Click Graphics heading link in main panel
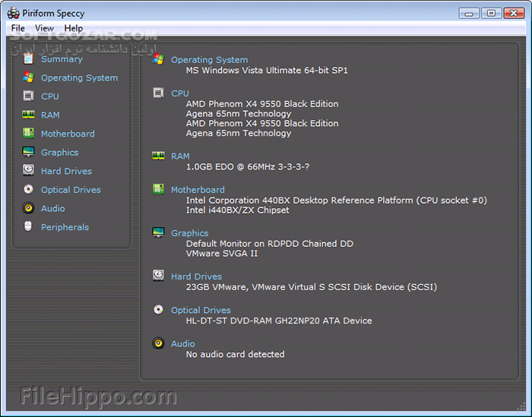532x417 pixels. [190, 233]
